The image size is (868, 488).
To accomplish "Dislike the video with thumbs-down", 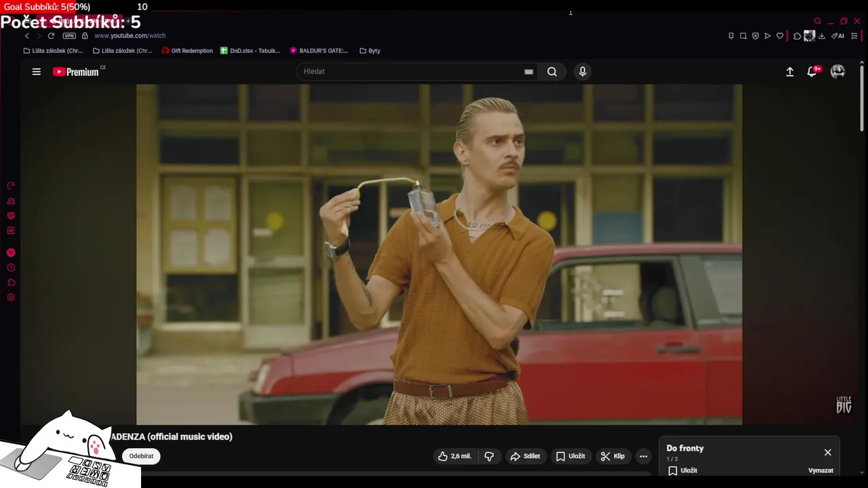I will (x=489, y=456).
